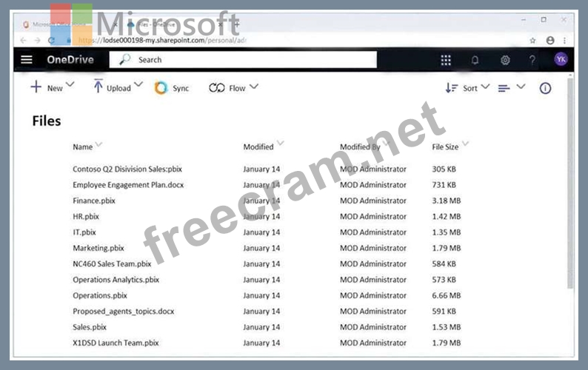This screenshot has height=370, width=588.
Task: Open the browser profile icon
Action: tap(550, 41)
